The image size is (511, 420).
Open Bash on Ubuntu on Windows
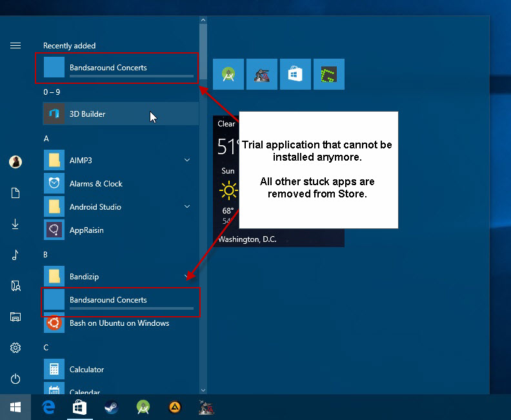121,323
